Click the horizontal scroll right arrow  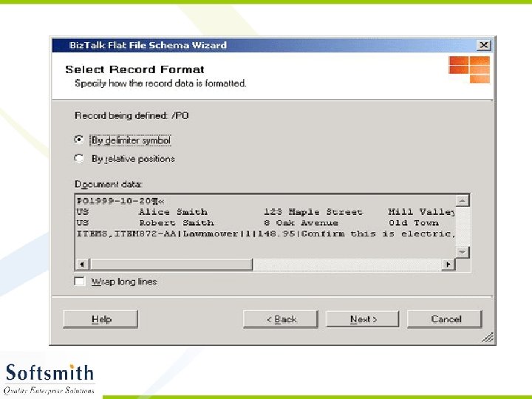(449, 265)
